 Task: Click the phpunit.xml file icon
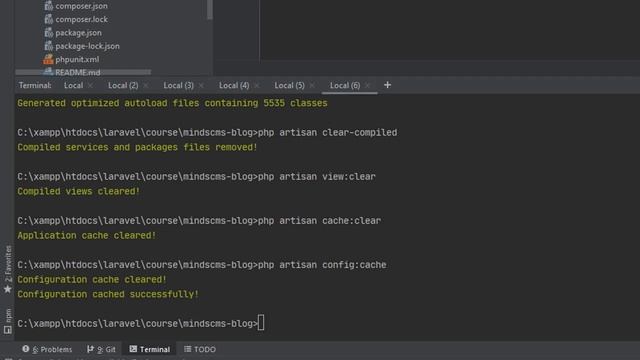pos(49,59)
